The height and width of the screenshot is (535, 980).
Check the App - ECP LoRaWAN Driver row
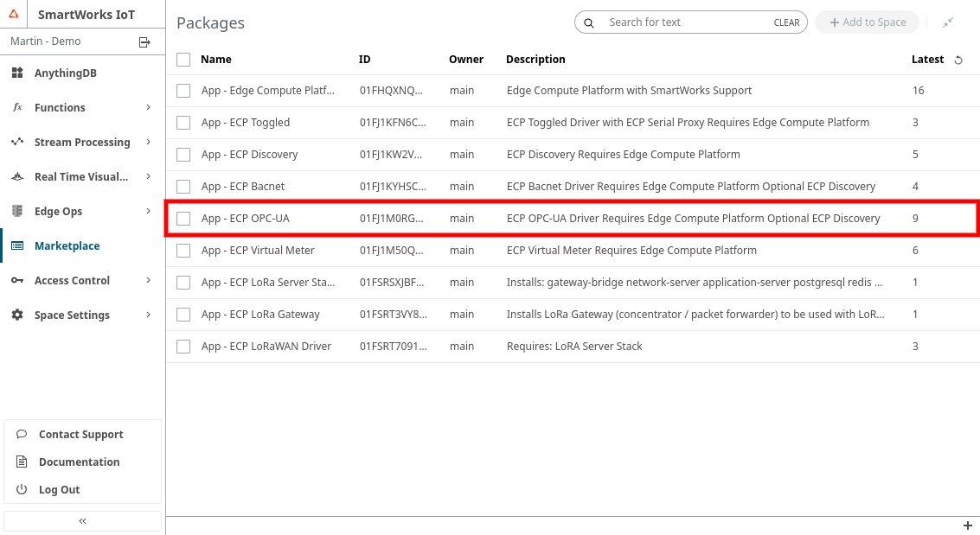tap(183, 347)
